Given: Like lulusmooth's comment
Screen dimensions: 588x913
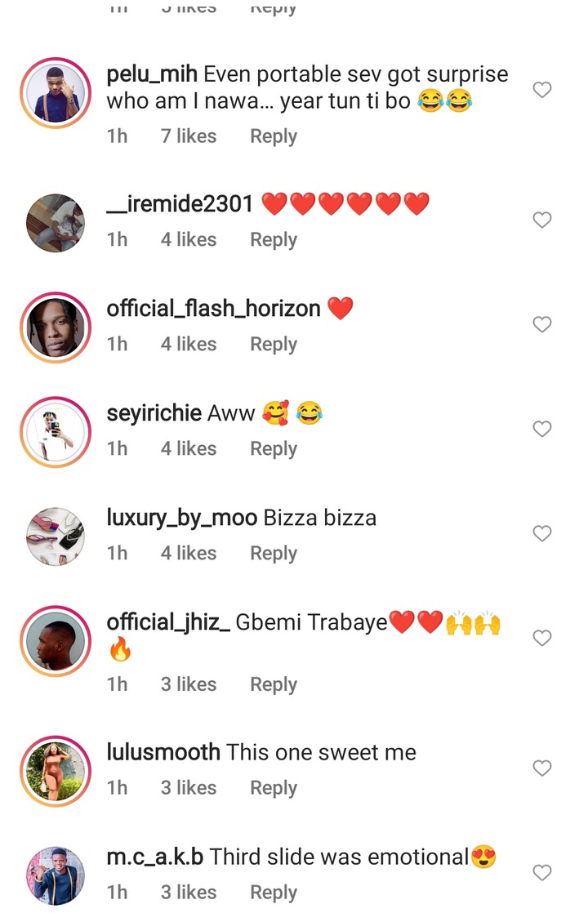Looking at the screenshot, I should (542, 768).
